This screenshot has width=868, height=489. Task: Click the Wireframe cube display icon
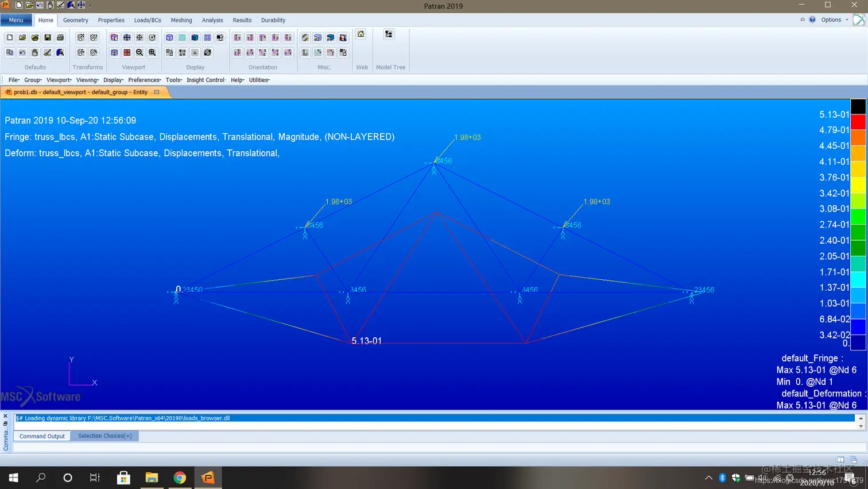coord(169,37)
